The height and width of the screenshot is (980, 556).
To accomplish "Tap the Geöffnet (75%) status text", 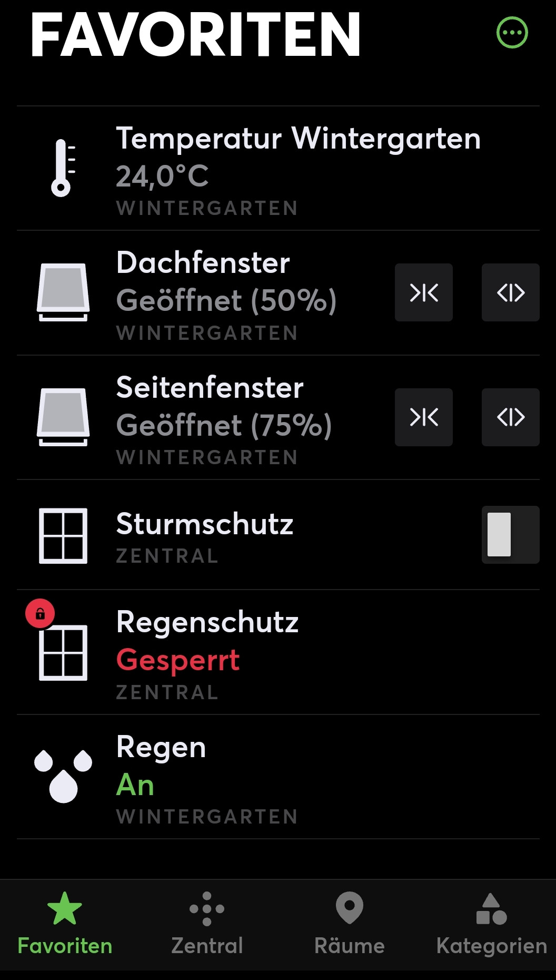I will tap(224, 425).
